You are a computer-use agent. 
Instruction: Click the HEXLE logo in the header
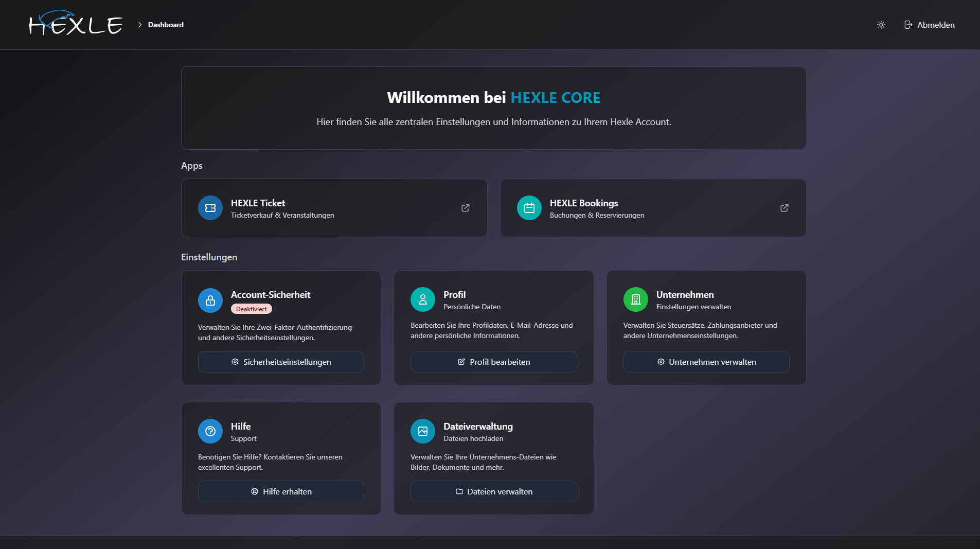pos(76,24)
